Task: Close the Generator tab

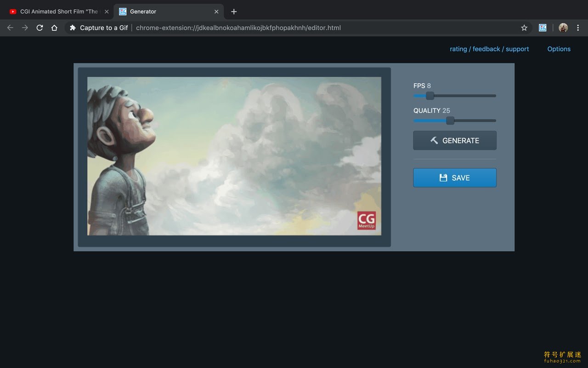Action: 216,11
